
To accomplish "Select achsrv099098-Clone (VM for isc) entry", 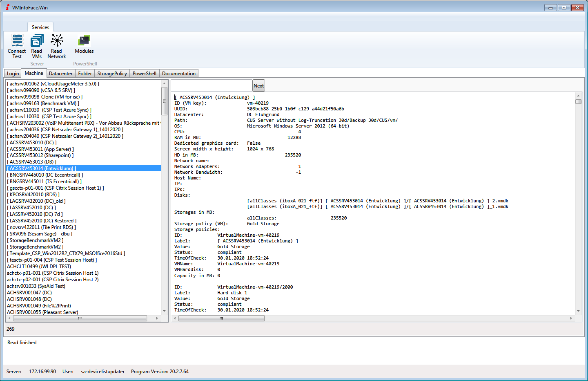I will [x=45, y=97].
